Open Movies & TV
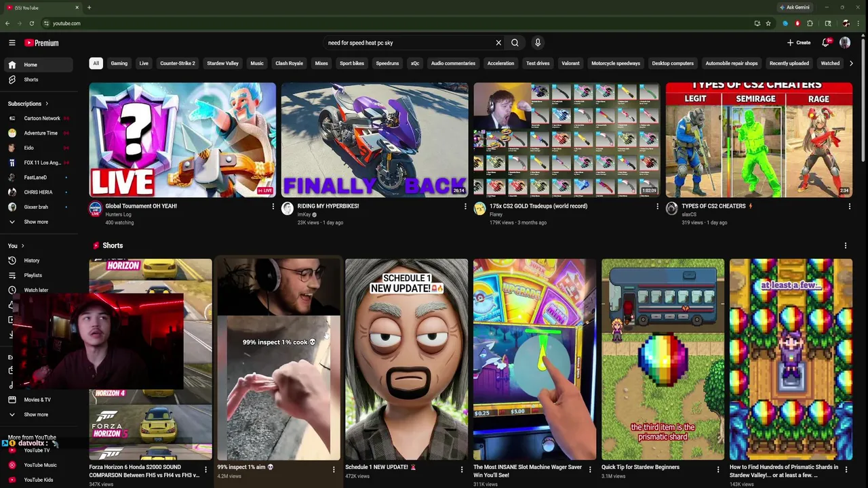Viewport: 868px width, 488px height. (38, 400)
